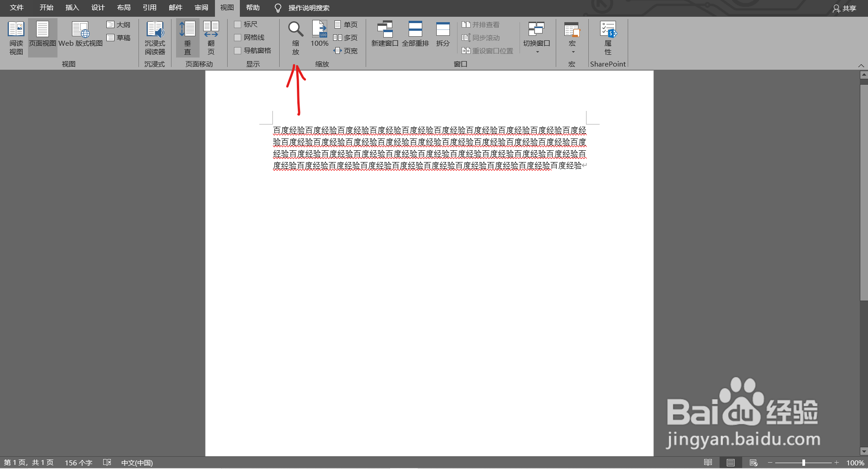The image size is (868, 469).
Task: Click the 156 个字 word count
Action: tap(78, 463)
